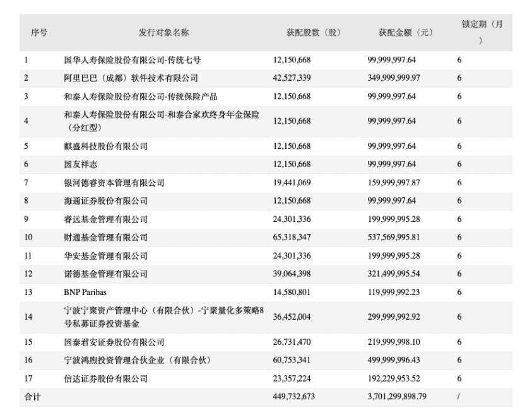Click the 合计 total row label

32,397
